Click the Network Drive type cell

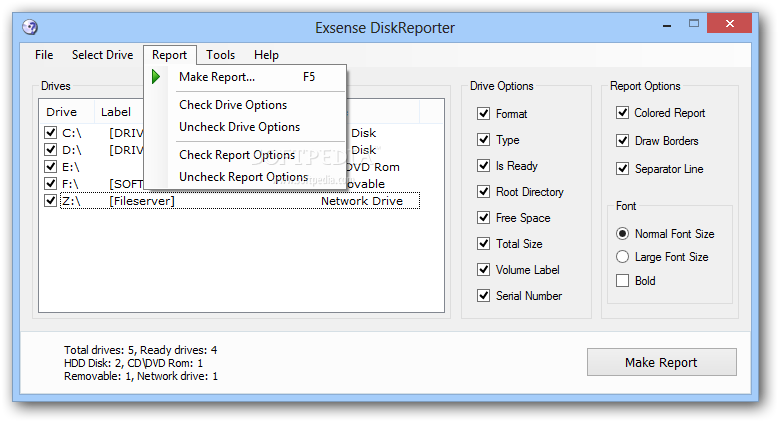coord(362,201)
